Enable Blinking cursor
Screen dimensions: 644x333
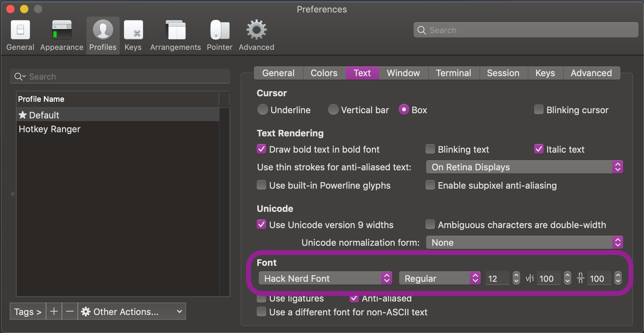coord(539,110)
